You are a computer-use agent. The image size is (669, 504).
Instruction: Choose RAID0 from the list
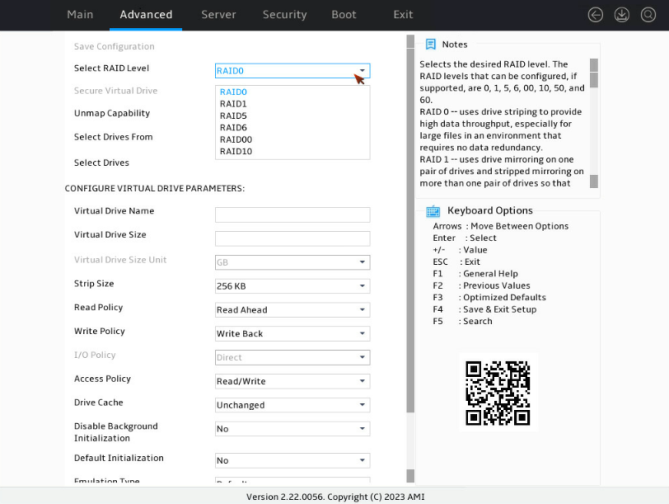pyautogui.click(x=233, y=92)
